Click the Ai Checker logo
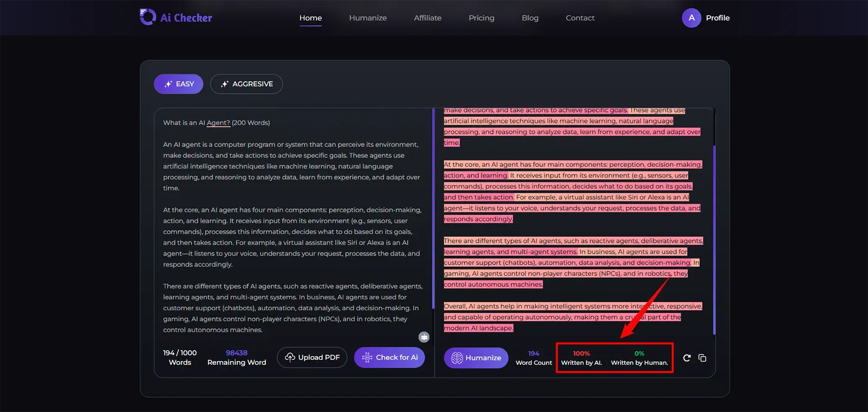 pyautogui.click(x=176, y=17)
